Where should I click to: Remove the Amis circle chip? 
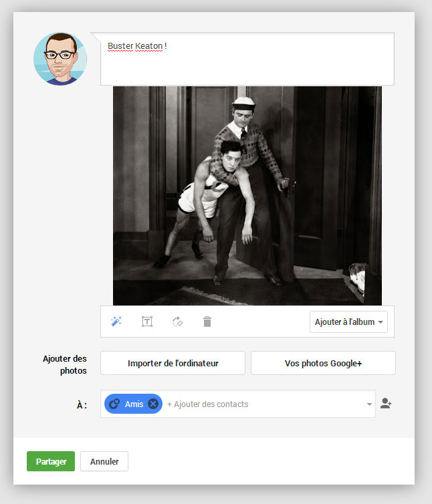click(x=153, y=403)
